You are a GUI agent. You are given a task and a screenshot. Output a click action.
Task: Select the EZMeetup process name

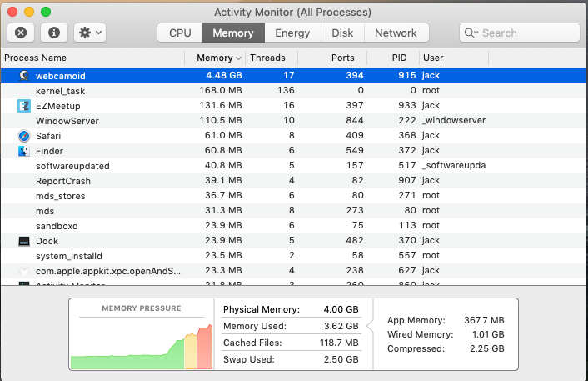click(58, 106)
